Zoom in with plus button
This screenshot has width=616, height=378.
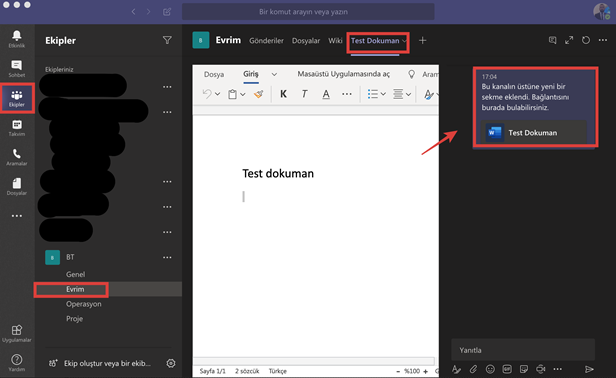pos(425,371)
